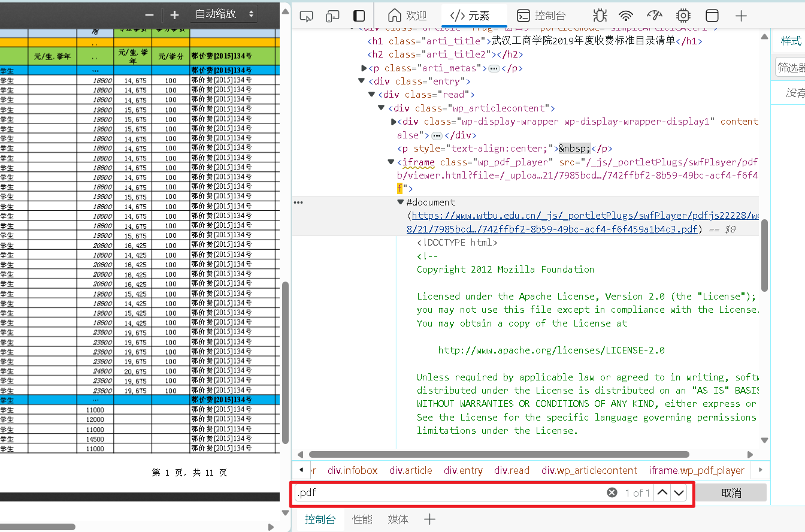This screenshot has width=805, height=532.
Task: Open the 样式 styles pane tab
Action: click(x=791, y=41)
